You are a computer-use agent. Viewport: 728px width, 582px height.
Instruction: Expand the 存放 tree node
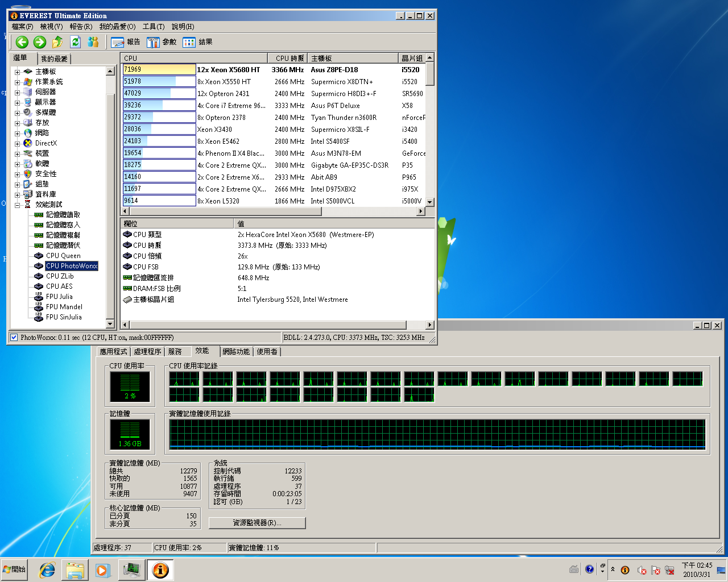tap(17, 123)
